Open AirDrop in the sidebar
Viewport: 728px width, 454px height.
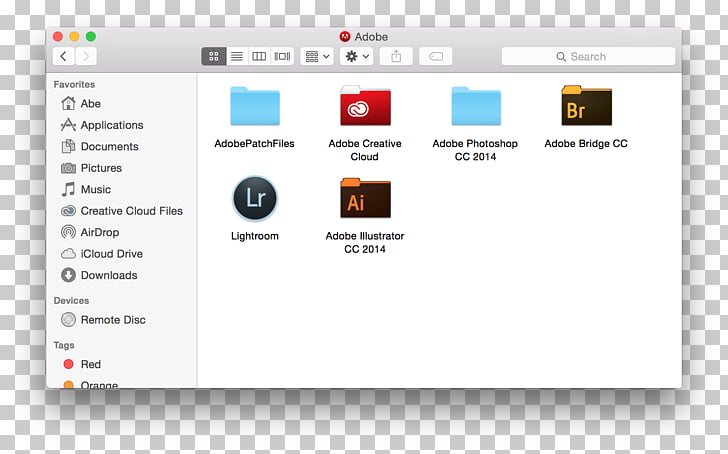(x=122, y=232)
